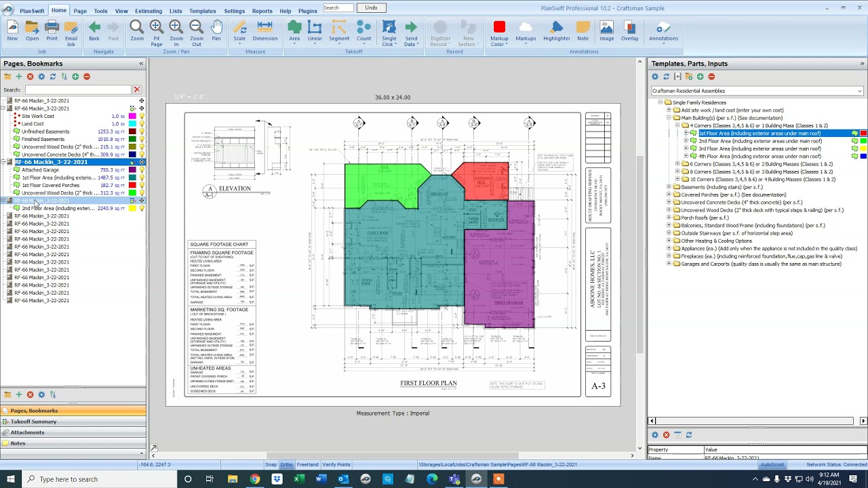Open the Send Data tool
868x488 pixels.
411,33
